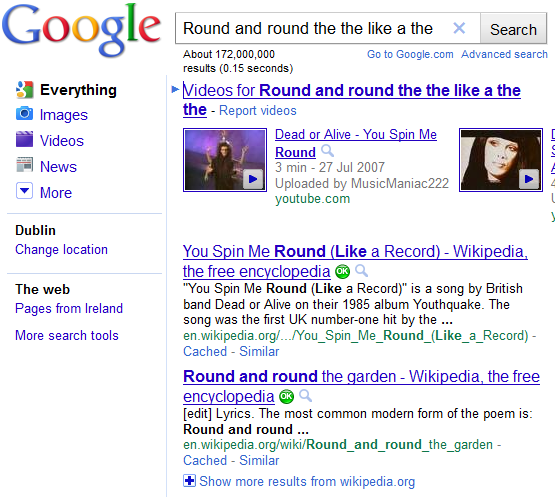Open More search tools
This screenshot has width=555, height=497.
pos(67,335)
